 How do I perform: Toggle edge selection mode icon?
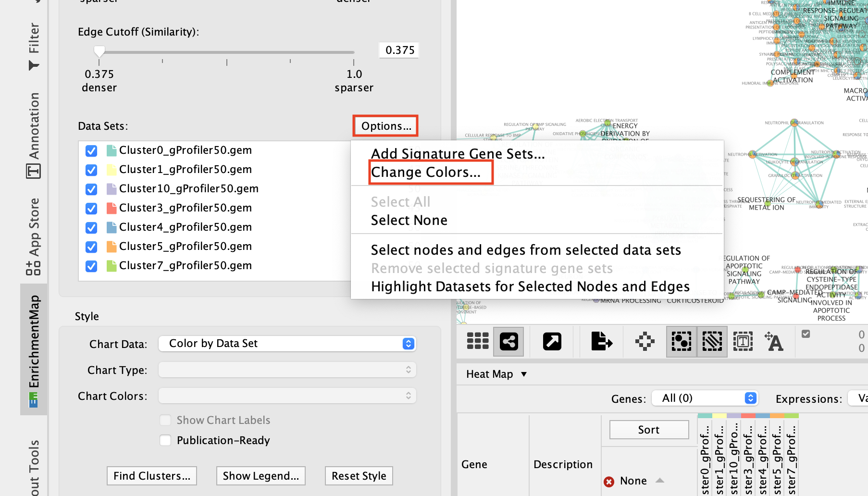point(712,341)
